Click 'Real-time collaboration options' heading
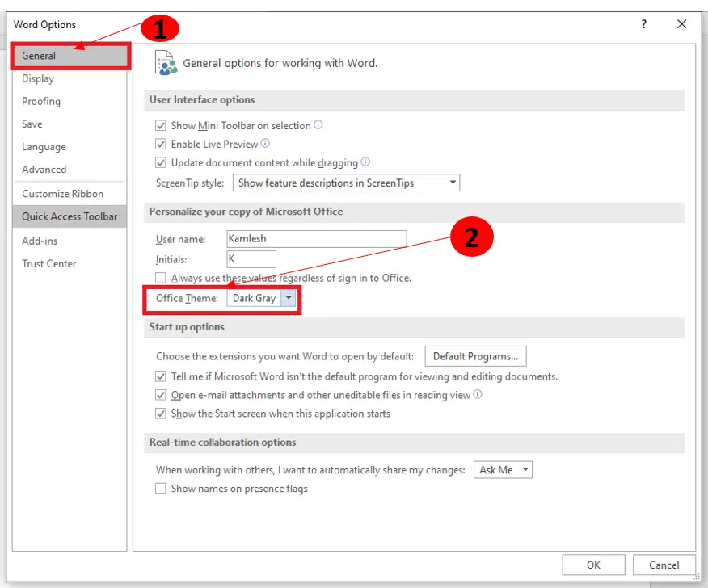Screen dimensions: 708x588 pyautogui.click(x=222, y=443)
